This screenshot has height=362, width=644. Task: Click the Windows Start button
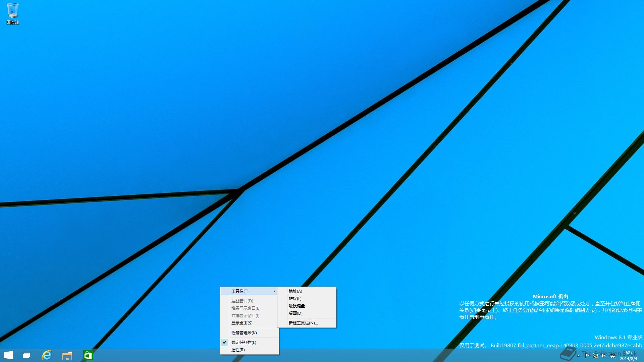click(8, 355)
